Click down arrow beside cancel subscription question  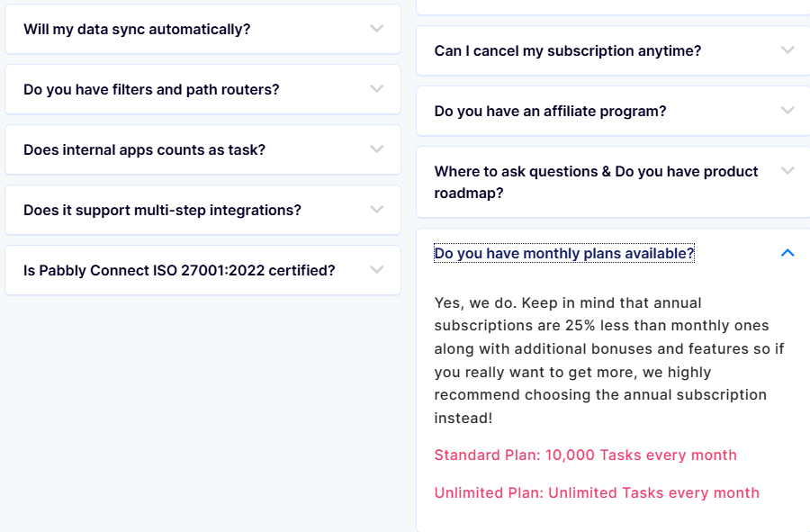787,50
